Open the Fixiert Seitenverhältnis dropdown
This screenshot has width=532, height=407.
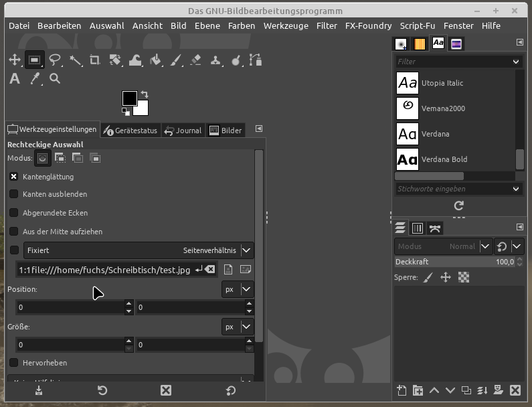point(139,250)
